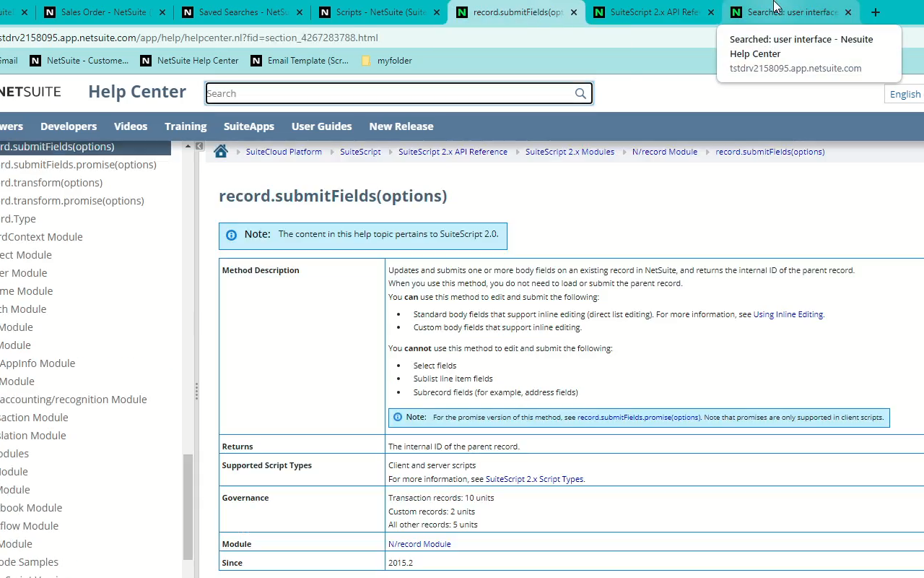Select the record.Type sidebar item
Viewport: 924px width, 578px height.
[18, 219]
